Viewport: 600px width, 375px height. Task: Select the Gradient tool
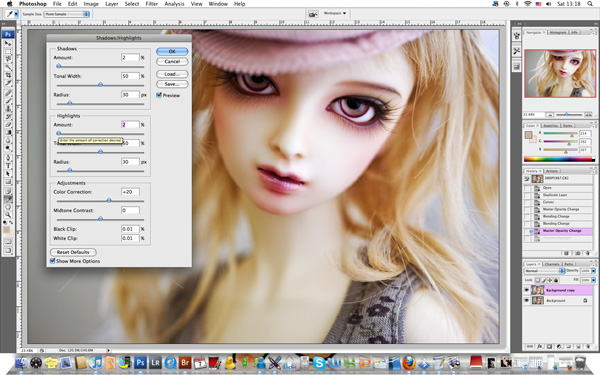[x=8, y=132]
